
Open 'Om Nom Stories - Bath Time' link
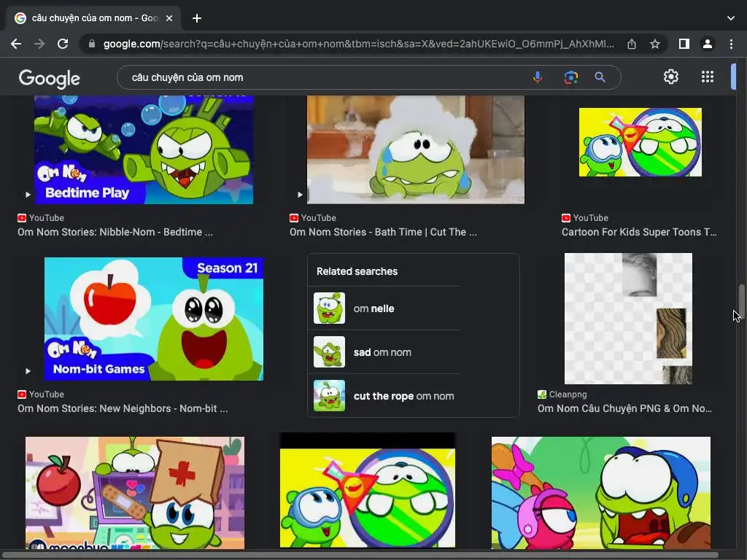(383, 232)
